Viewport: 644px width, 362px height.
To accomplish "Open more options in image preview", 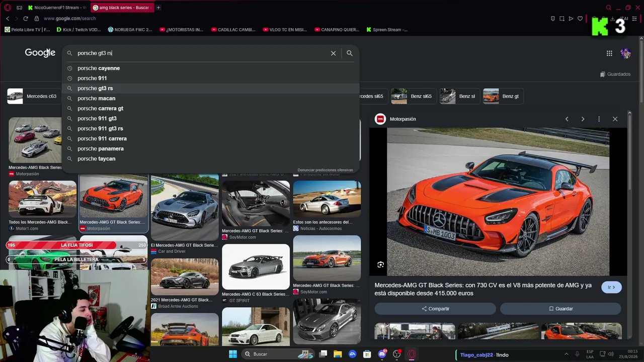I will tap(599, 119).
